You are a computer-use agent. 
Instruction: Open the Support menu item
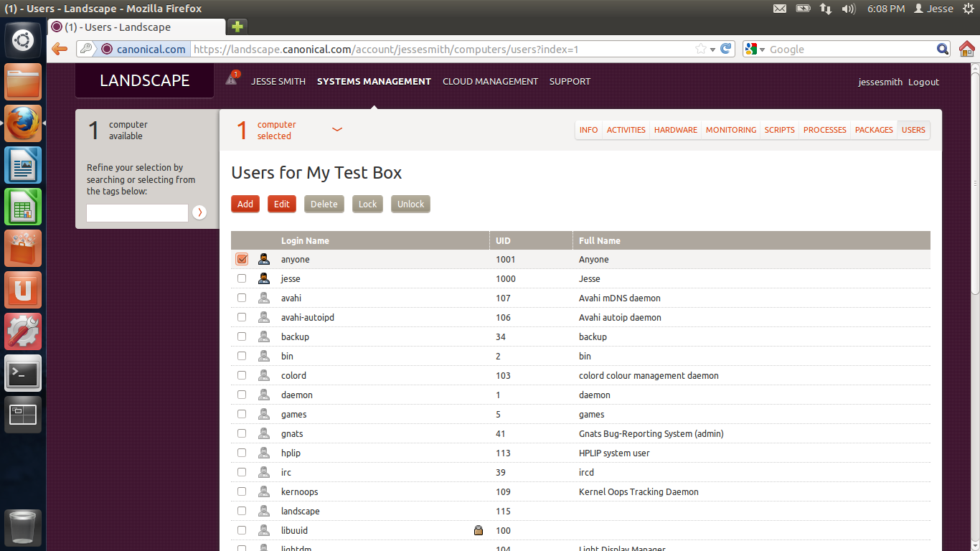pyautogui.click(x=570, y=81)
